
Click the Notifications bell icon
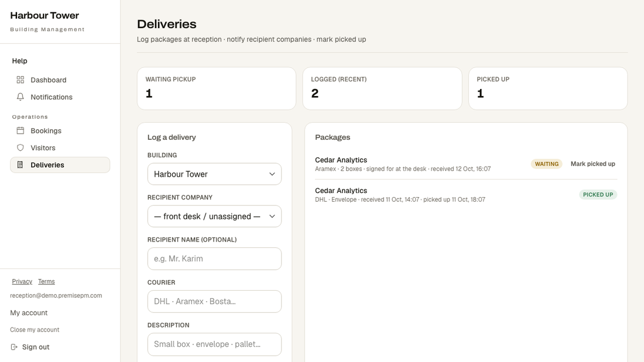pyautogui.click(x=20, y=97)
